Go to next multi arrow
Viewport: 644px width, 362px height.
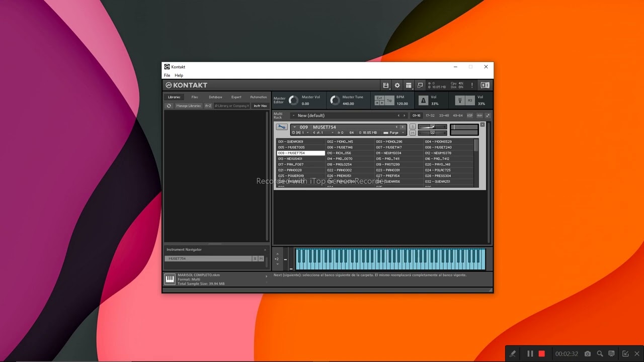click(405, 116)
